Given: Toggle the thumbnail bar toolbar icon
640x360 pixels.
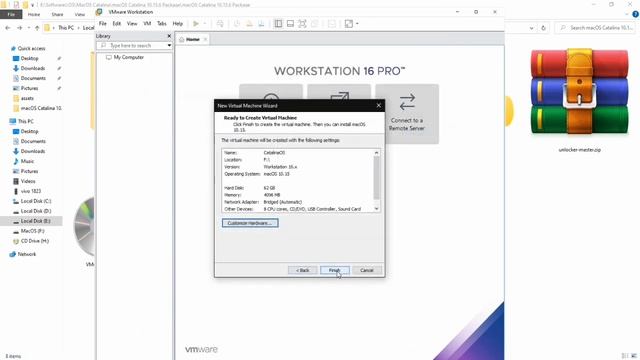Looking at the screenshot, I should [x=290, y=24].
